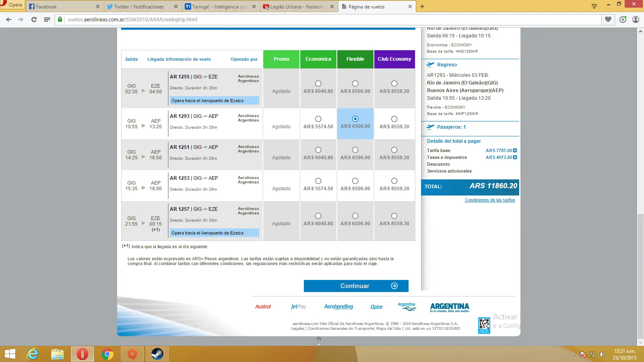Screen dimensions: 644x362
Task: Select Club Economy fare for flight AR 1257
Action: click(394, 216)
